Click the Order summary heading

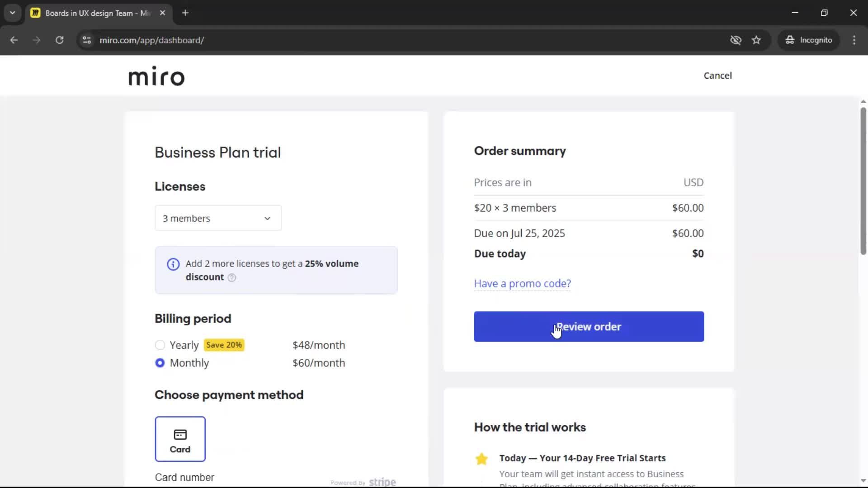pyautogui.click(x=520, y=151)
